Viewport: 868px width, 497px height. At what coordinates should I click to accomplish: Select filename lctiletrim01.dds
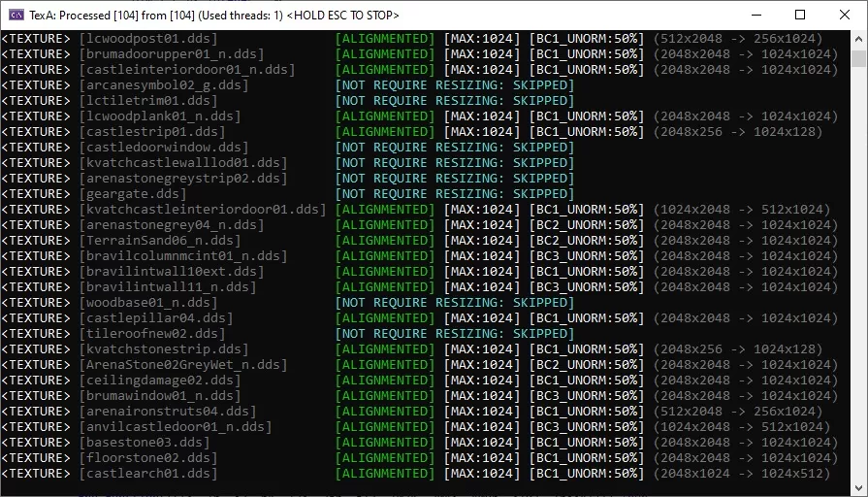coord(148,101)
